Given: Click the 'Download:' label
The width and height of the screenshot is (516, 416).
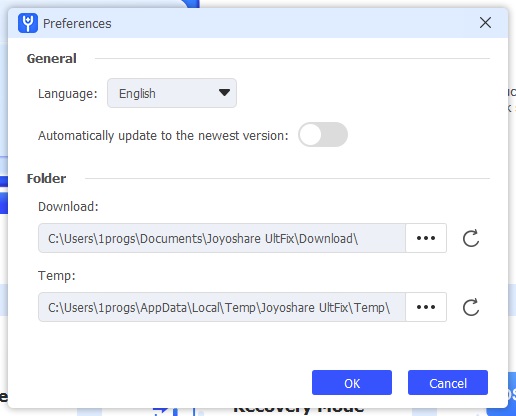Looking at the screenshot, I should pos(68,207).
